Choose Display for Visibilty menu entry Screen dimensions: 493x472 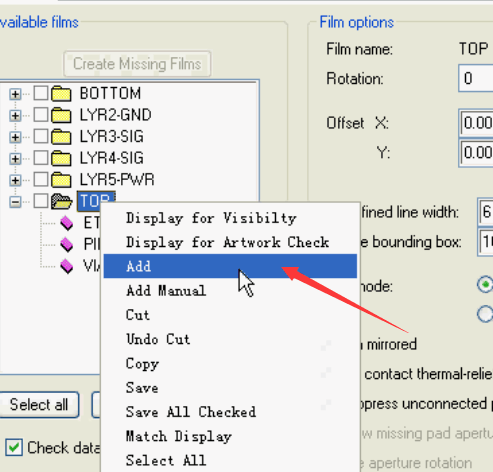230,218
